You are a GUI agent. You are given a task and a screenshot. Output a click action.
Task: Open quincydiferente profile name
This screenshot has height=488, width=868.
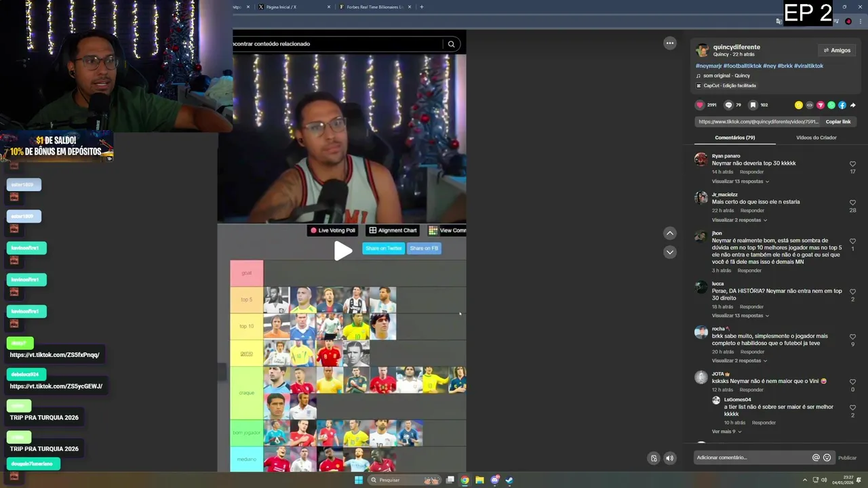click(736, 47)
